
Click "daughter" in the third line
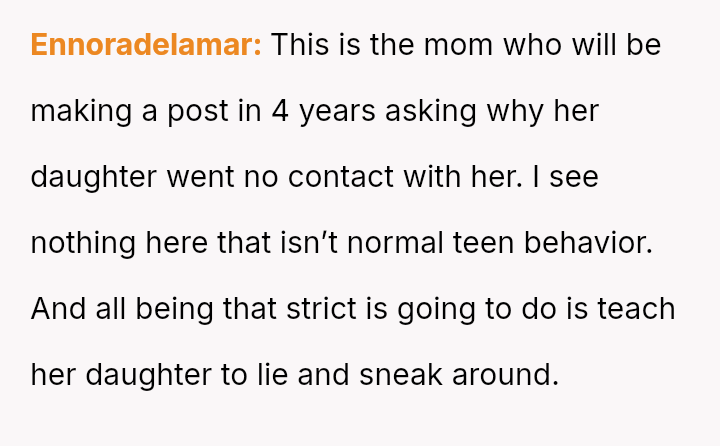click(93, 177)
